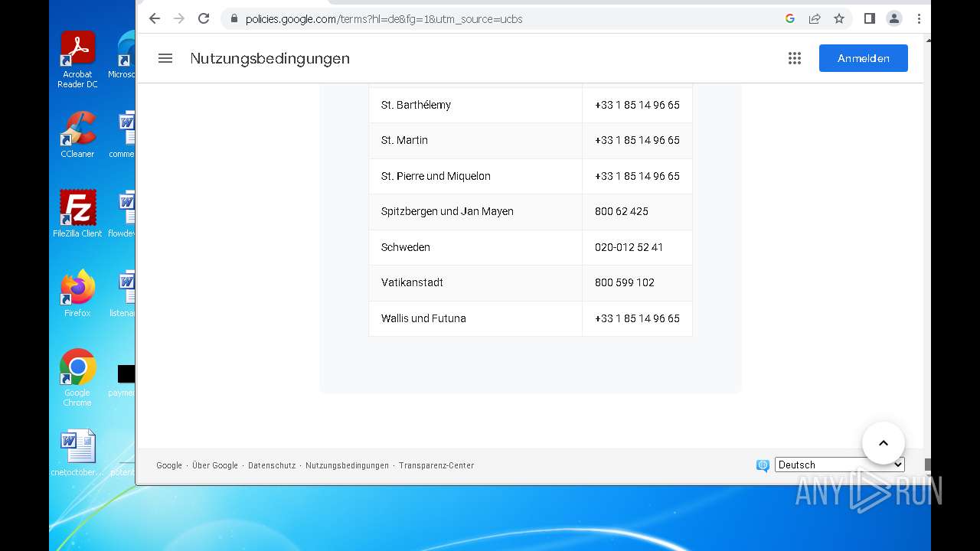
Task: Share this page using the share icon
Action: [x=815, y=18]
